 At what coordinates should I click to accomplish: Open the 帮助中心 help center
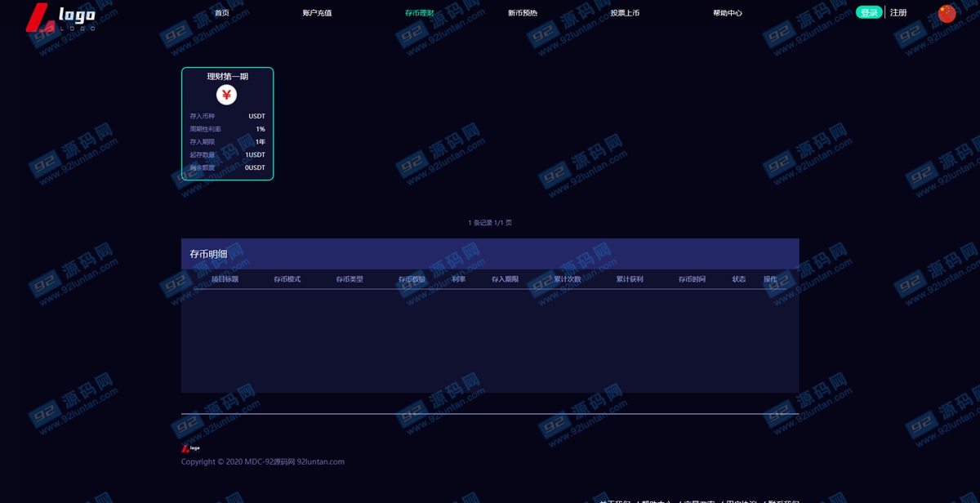tap(728, 13)
